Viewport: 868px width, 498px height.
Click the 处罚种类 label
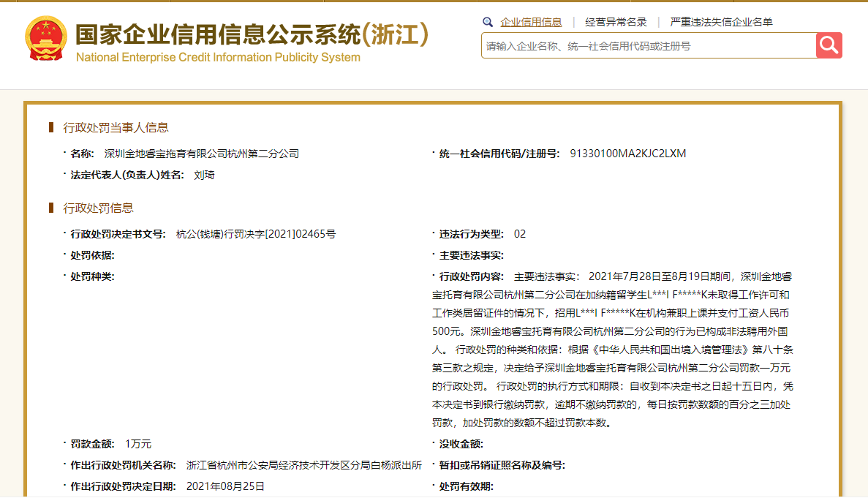click(92, 276)
